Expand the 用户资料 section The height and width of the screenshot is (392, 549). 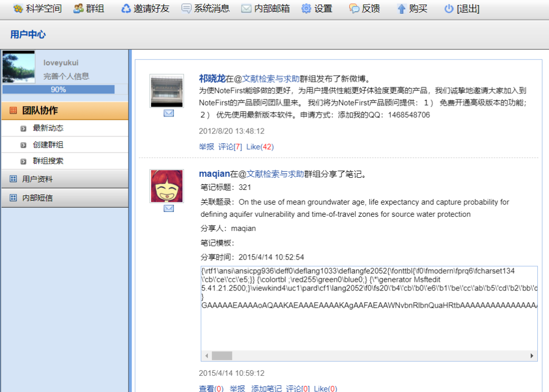(65, 179)
